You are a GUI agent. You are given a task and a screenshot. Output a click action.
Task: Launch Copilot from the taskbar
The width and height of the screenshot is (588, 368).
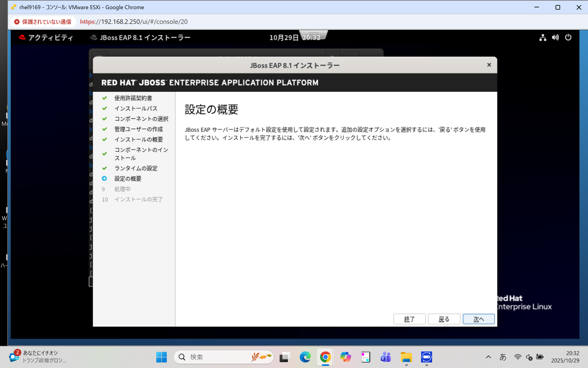coord(345,357)
